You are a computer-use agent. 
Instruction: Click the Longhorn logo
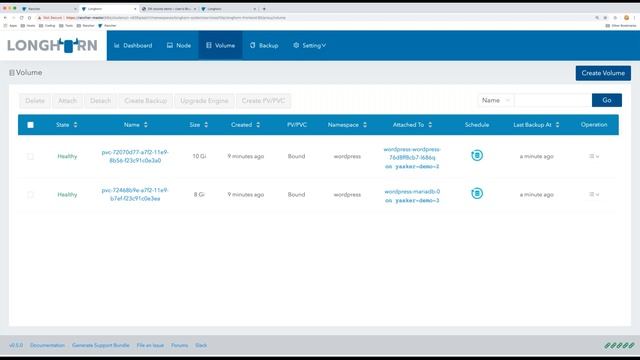click(x=52, y=45)
